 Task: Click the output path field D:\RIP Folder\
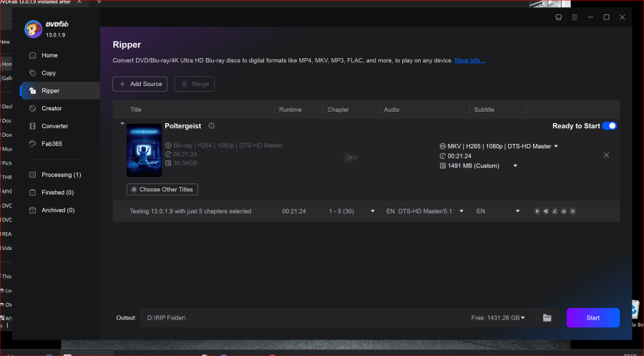(x=304, y=318)
